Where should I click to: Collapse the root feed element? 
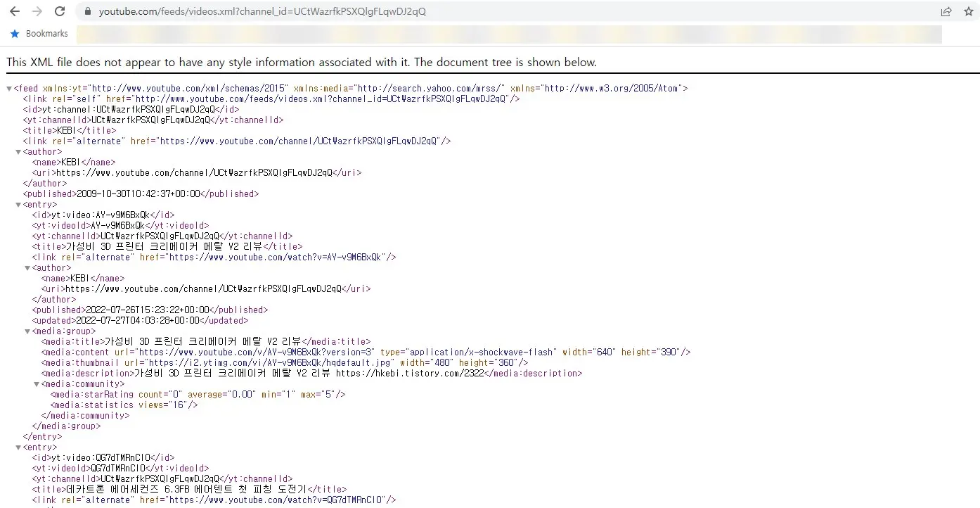coord(9,89)
